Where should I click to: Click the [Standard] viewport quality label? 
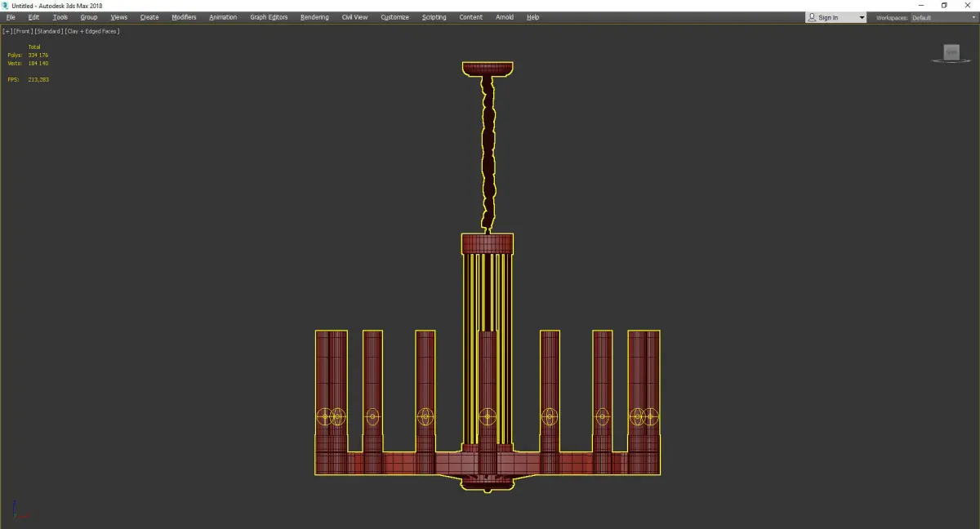coord(48,31)
